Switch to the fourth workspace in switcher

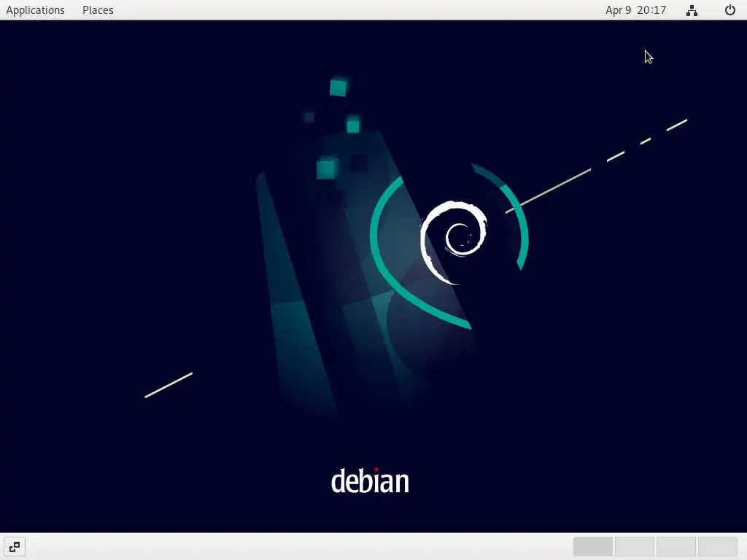(x=717, y=547)
